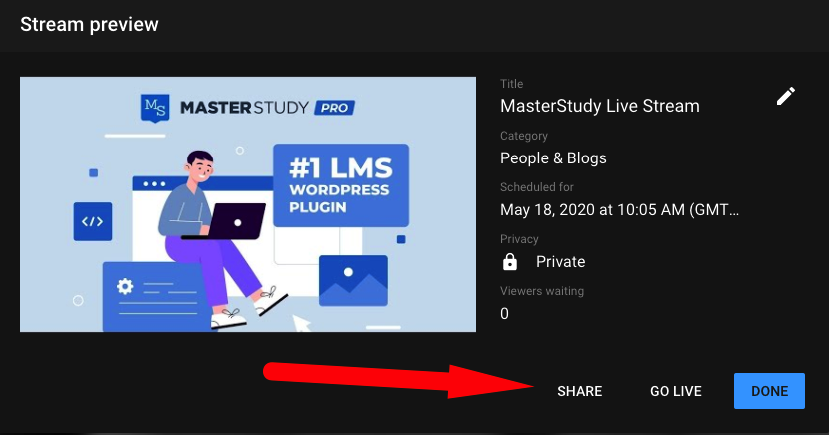The width and height of the screenshot is (829, 435).
Task: Click the white cursor arrow in thumbnail
Action: click(x=302, y=323)
